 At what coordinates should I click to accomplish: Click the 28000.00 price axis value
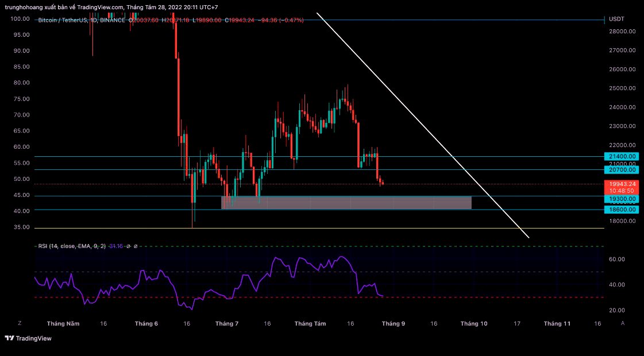coord(622,31)
